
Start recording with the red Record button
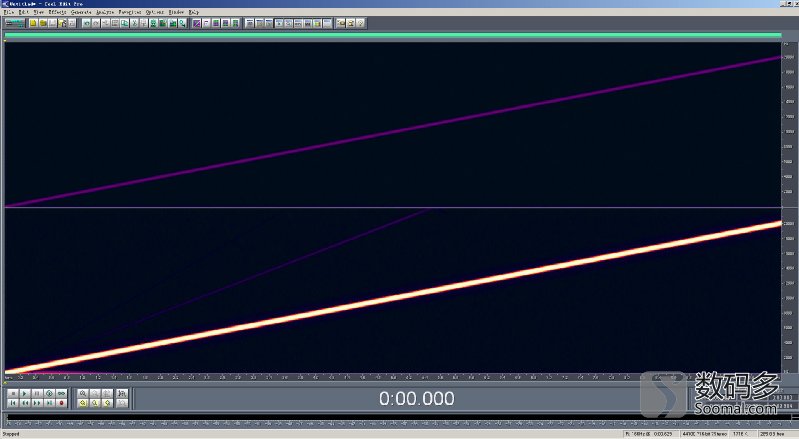pos(61,403)
